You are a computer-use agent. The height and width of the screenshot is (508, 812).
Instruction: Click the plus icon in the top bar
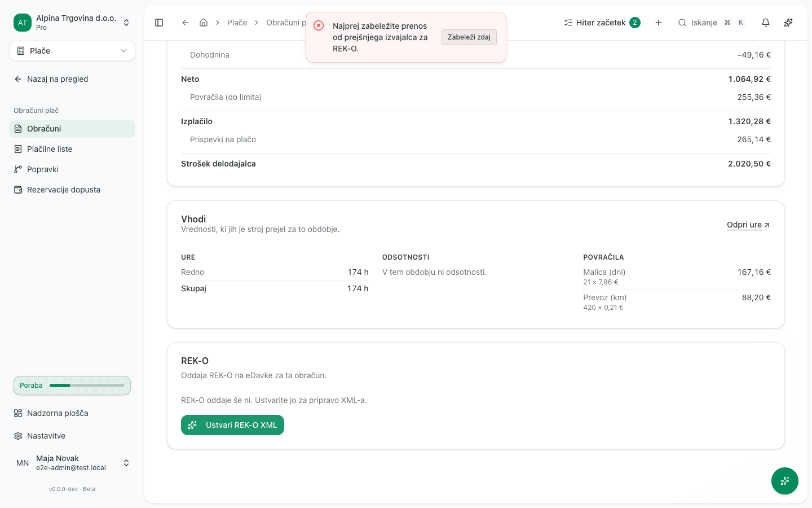[659, 23]
